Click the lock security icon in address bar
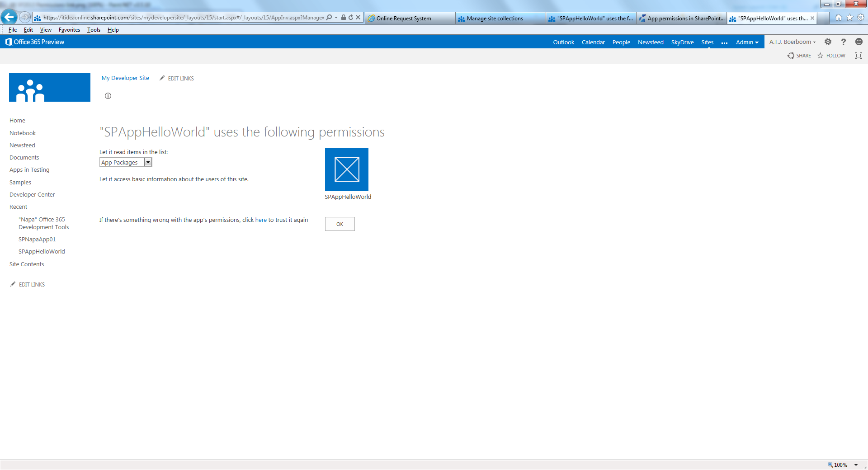Image resolution: width=868 pixels, height=470 pixels. [x=344, y=17]
